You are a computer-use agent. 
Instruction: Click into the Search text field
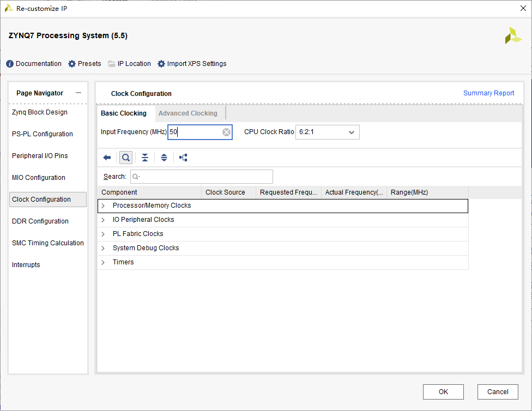(202, 177)
